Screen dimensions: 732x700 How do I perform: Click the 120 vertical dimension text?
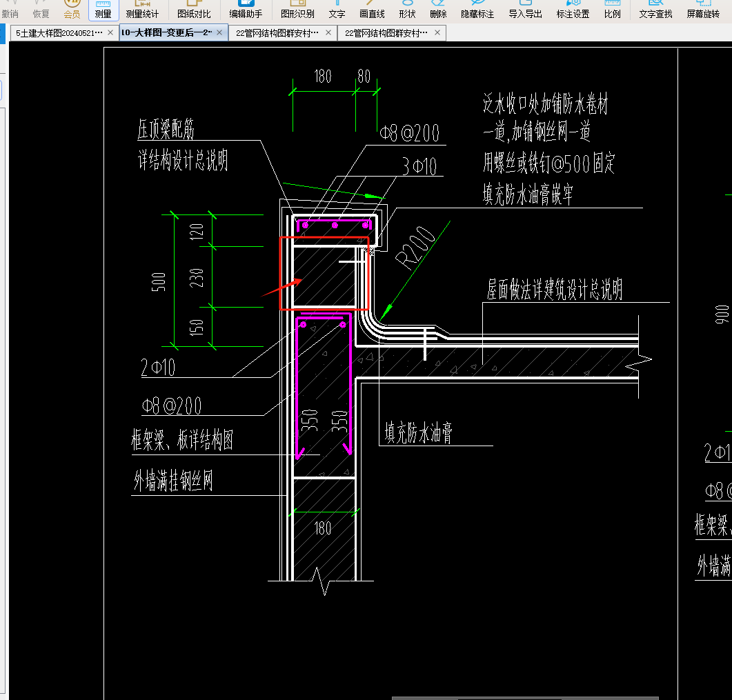coord(197,232)
